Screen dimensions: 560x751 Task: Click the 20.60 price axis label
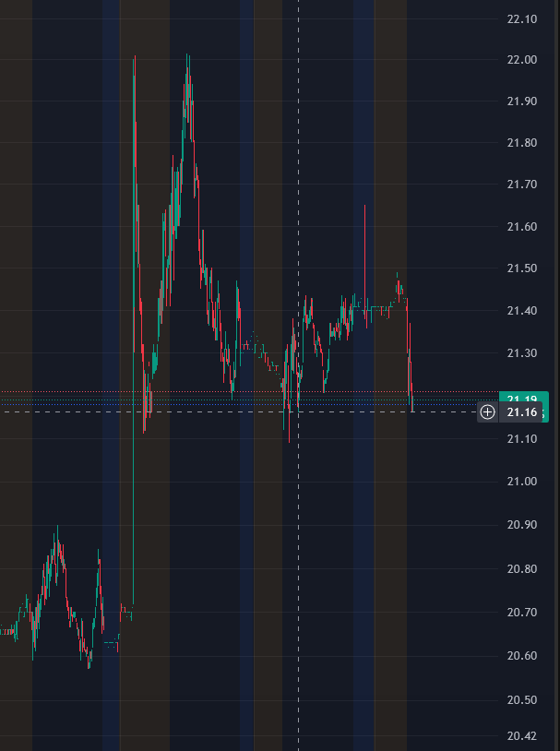pyautogui.click(x=521, y=656)
